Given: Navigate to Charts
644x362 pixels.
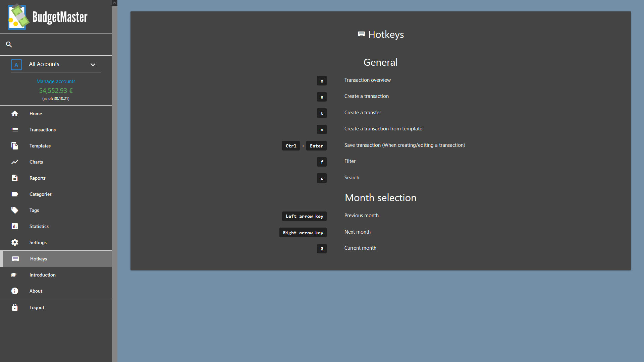Looking at the screenshot, I should tap(56, 162).
